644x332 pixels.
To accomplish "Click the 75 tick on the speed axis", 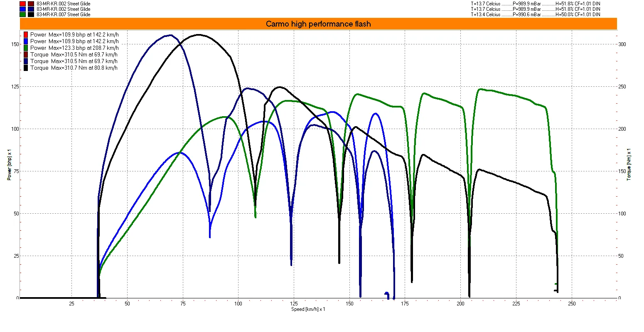I will (x=182, y=304).
